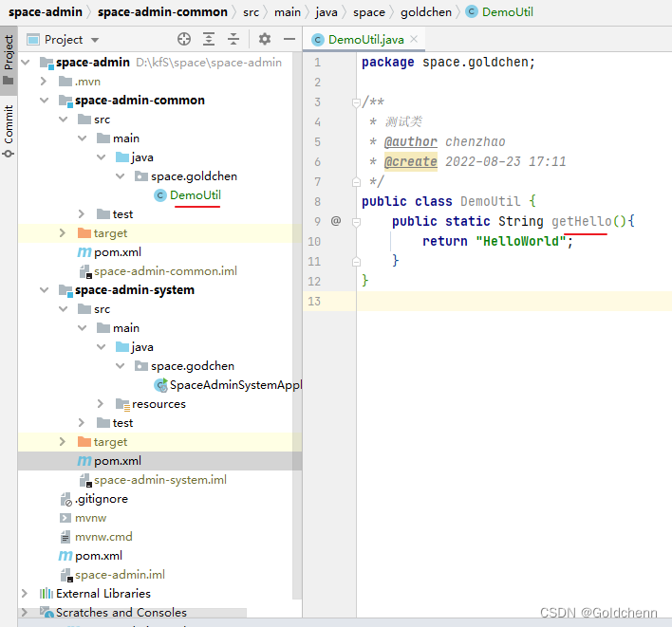Screen dimensions: 672x627
Task: Click main breadcrumb in navigation bar
Action: pyautogui.click(x=288, y=12)
